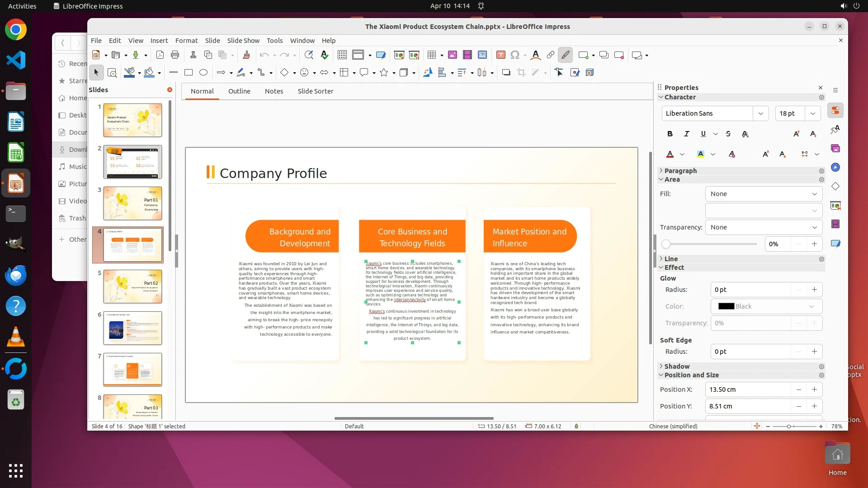868x488 pixels.
Task: Click the Crop Image tool icon
Action: point(521,72)
